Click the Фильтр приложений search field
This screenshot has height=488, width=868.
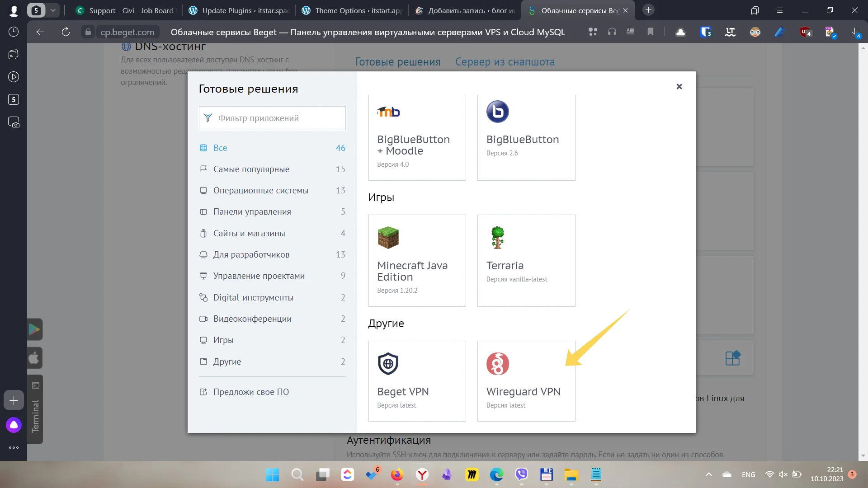(272, 118)
